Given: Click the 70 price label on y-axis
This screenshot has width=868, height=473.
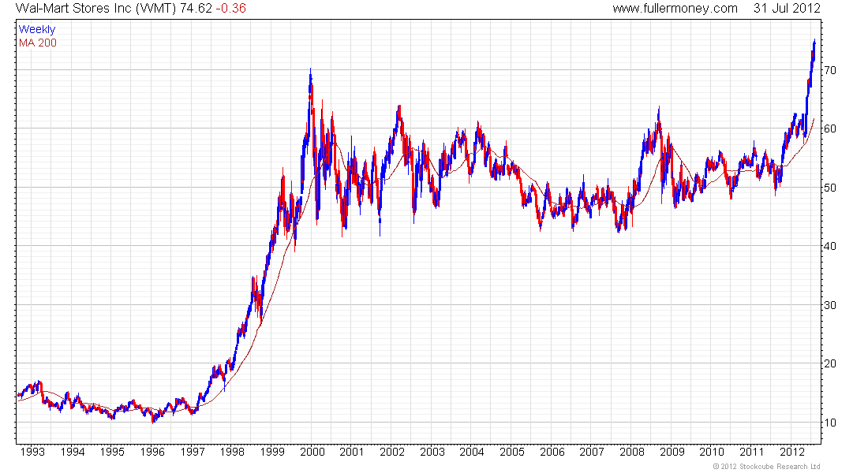Looking at the screenshot, I should 830,70.
